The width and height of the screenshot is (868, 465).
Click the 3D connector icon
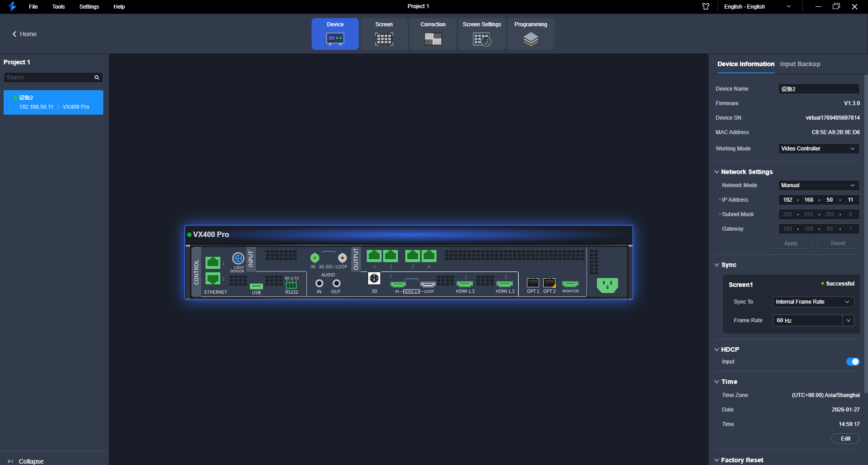pyautogui.click(x=374, y=278)
